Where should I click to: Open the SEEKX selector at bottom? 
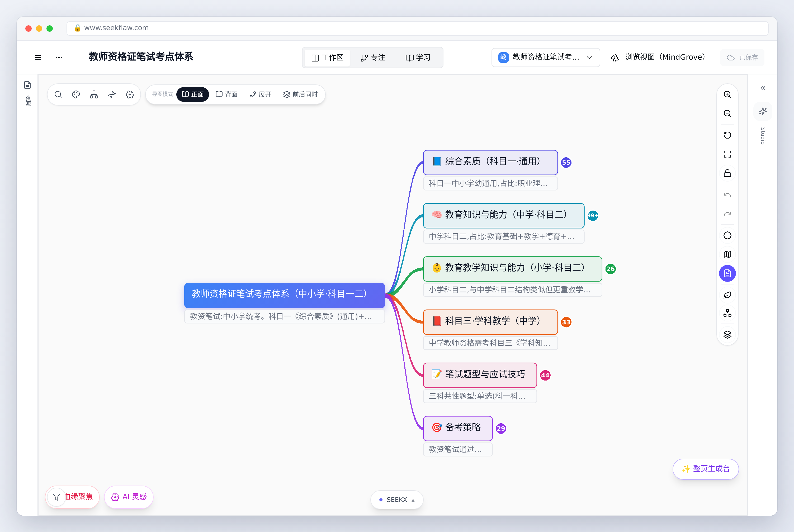coord(397,500)
